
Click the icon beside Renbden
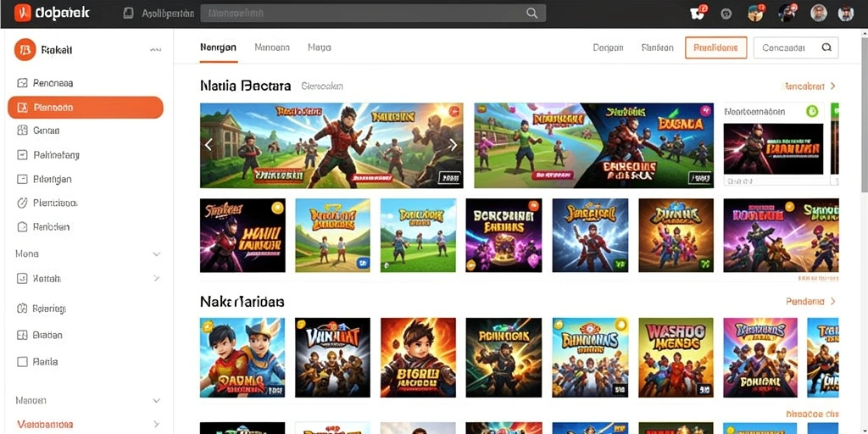point(22,226)
